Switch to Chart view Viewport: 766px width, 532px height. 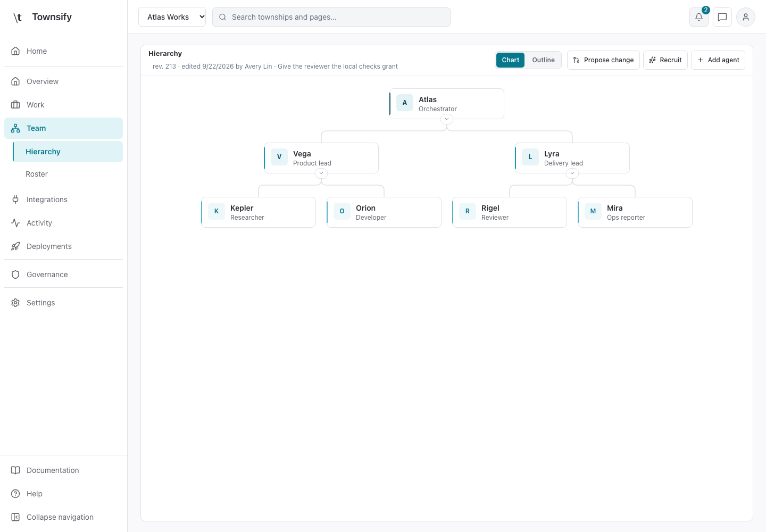tap(511, 60)
